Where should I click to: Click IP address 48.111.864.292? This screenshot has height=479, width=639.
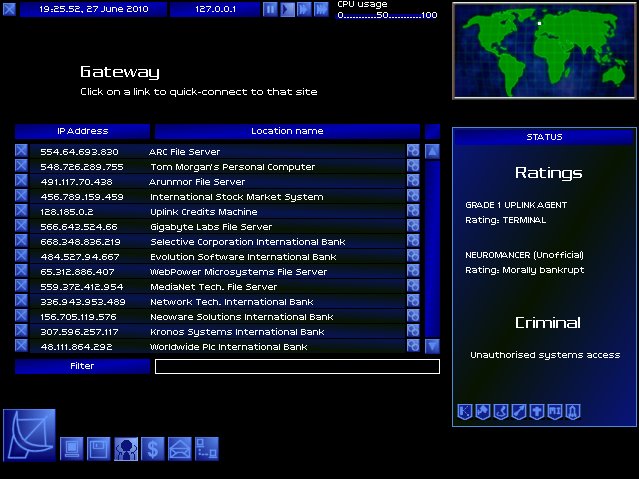76,347
